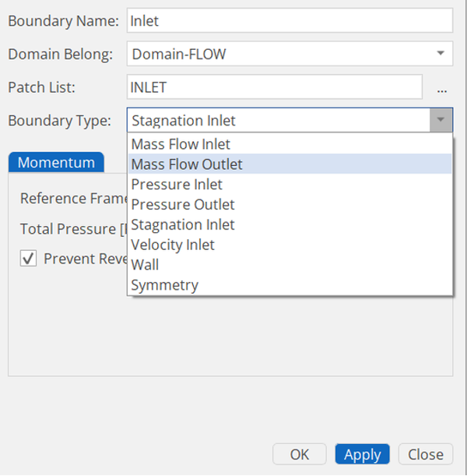
Task: Click the Patch List input field
Action: coord(274,87)
